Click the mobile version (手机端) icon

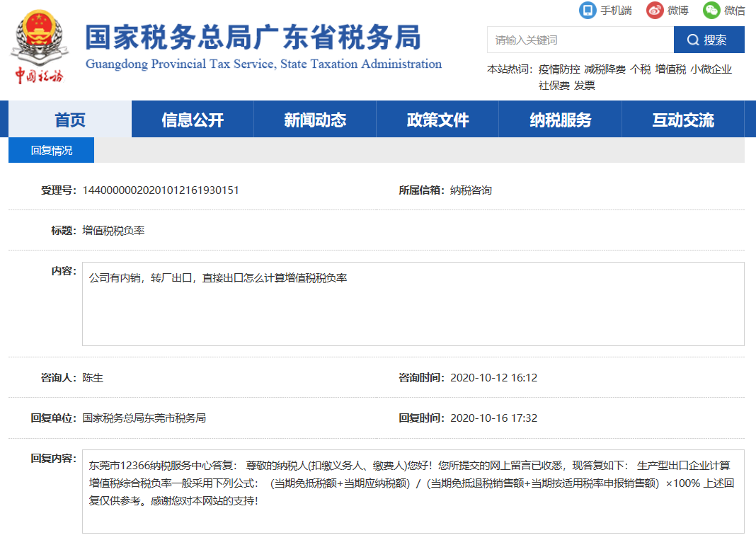[x=588, y=10]
